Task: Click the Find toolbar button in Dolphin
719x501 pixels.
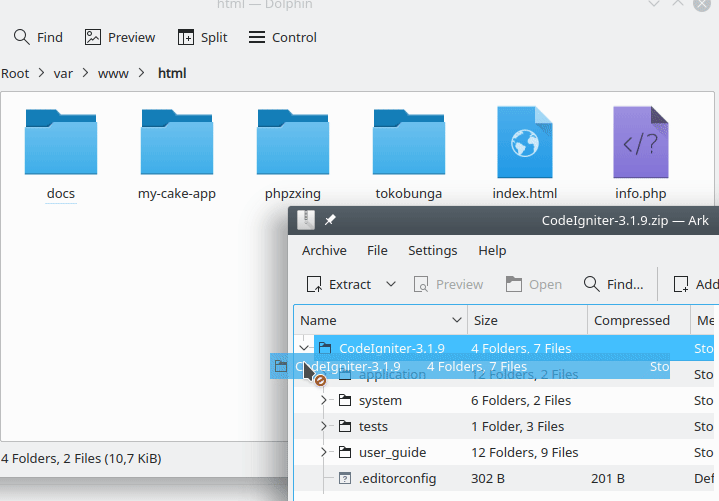Action: pos(38,37)
